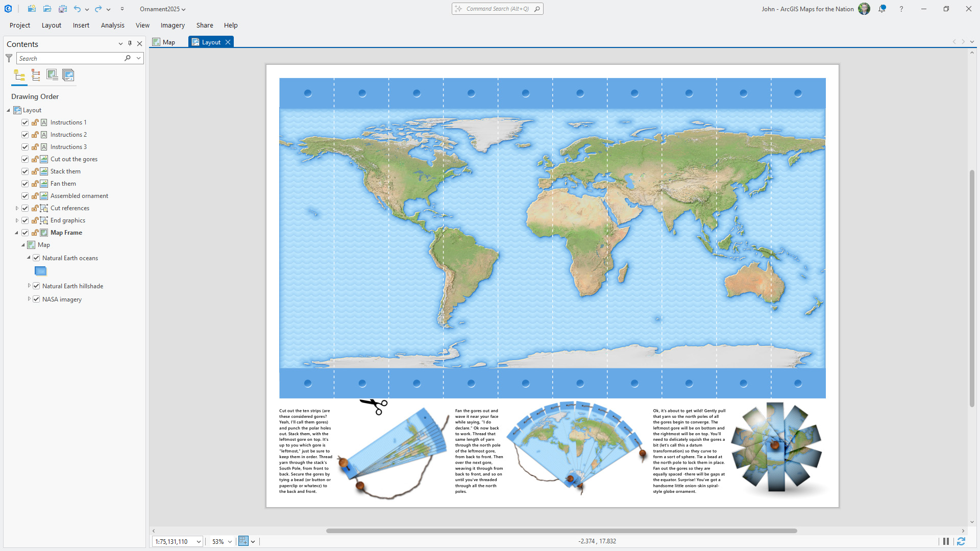The image size is (980, 551).
Task: Pause the layout drawing
Action: [946, 541]
